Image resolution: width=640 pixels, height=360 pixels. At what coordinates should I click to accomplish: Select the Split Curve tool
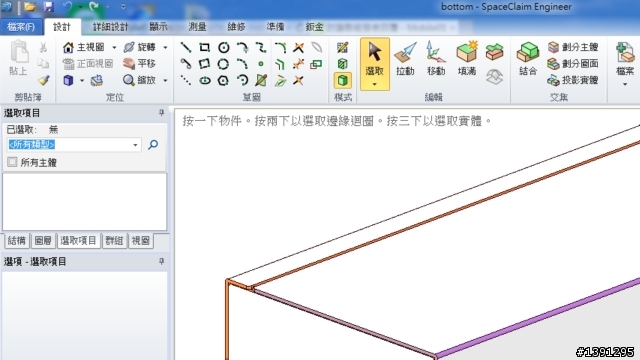[x=298, y=64]
